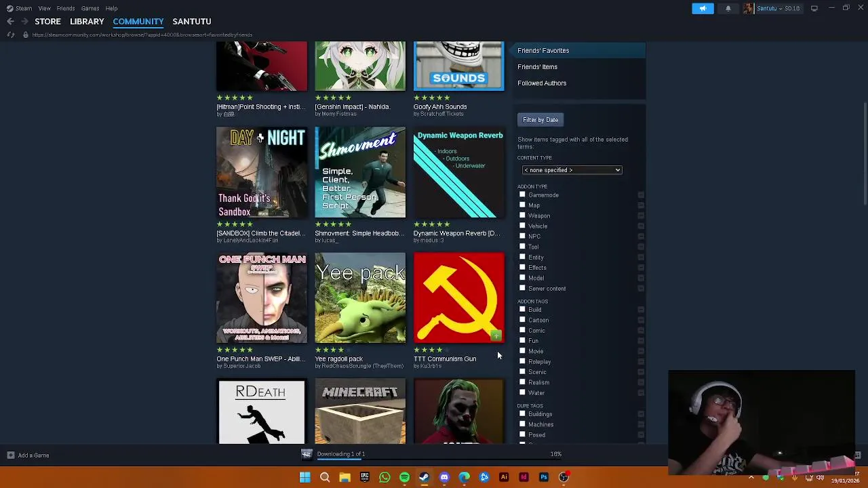Screen dimensions: 868x488
Task: Open Discord from the taskbar
Action: click(x=444, y=477)
